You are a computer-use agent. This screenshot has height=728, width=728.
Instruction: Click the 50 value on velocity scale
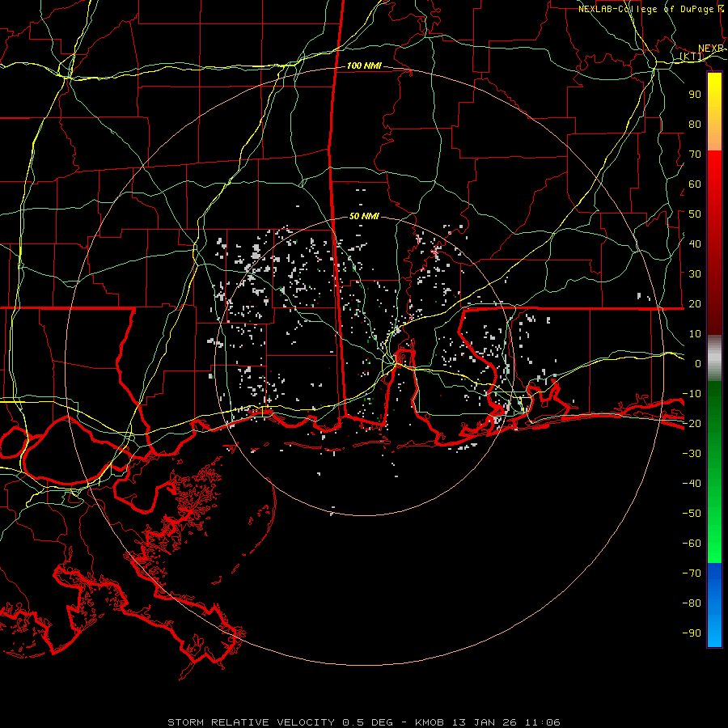[695, 214]
